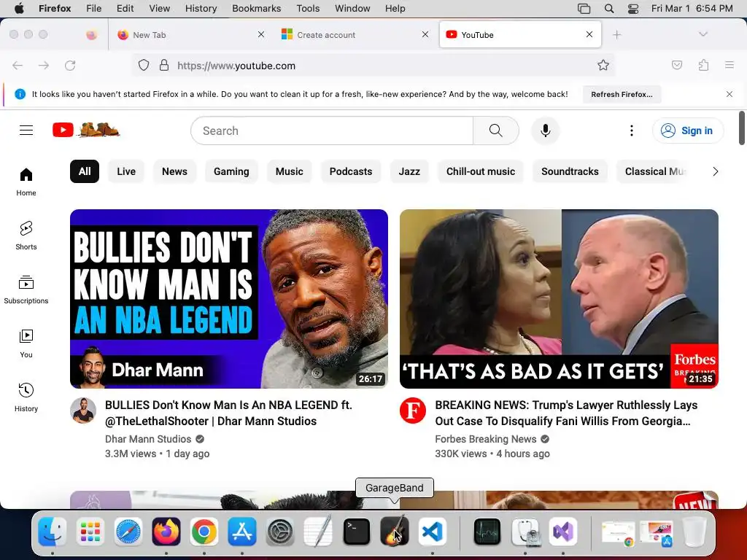
Task: Dismiss the Firefox refresh notification bar
Action: (729, 94)
